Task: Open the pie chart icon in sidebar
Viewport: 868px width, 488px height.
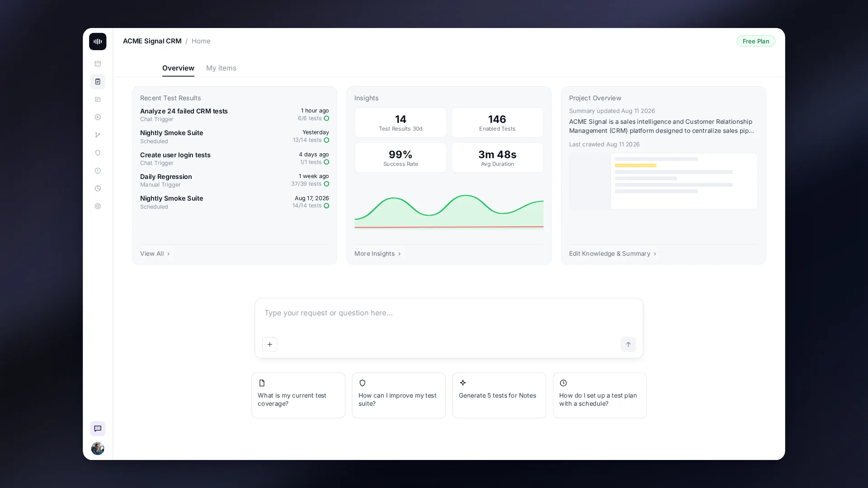Action: (x=98, y=189)
